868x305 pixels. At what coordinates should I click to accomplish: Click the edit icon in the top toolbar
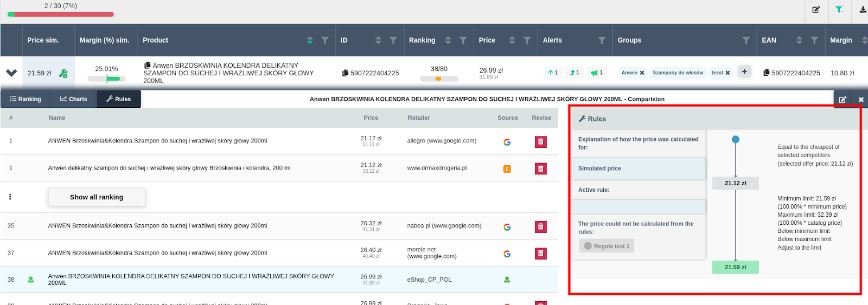815,9
